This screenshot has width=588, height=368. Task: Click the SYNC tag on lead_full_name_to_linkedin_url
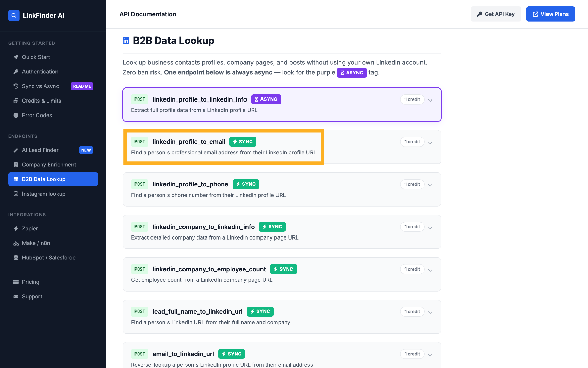pos(260,311)
